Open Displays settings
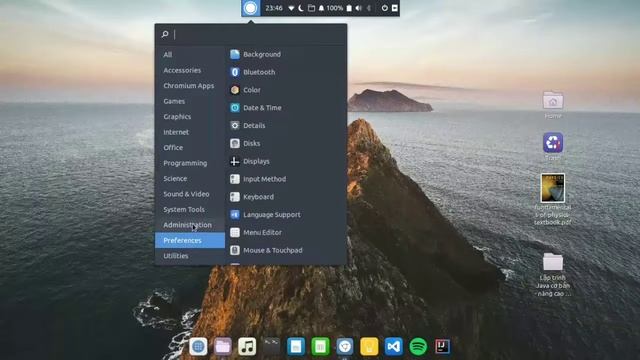Viewport: 640px width, 360px height. pos(285,161)
